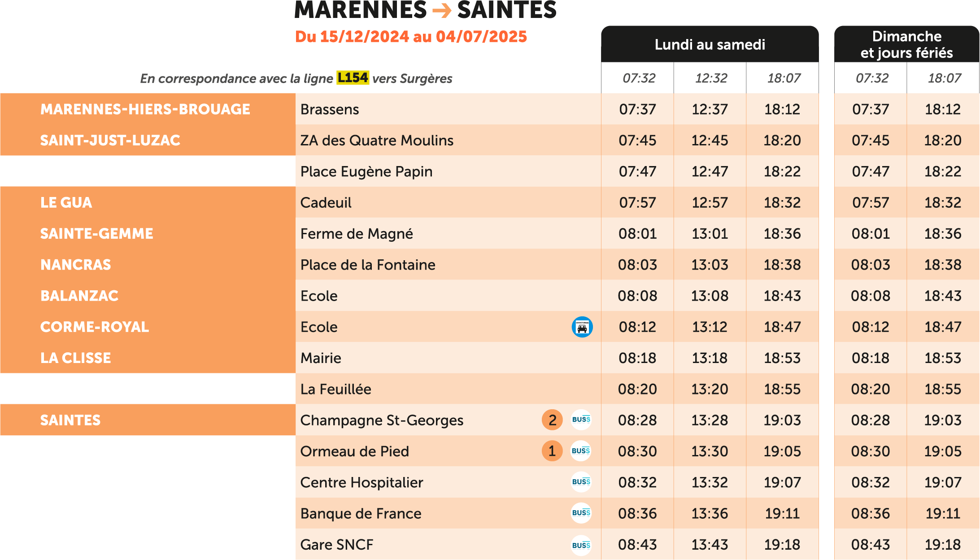Viewport: 980px width, 560px height.
Task: Click the MARENNES-HIERS-BROUAGE town label
Action: click(x=145, y=109)
